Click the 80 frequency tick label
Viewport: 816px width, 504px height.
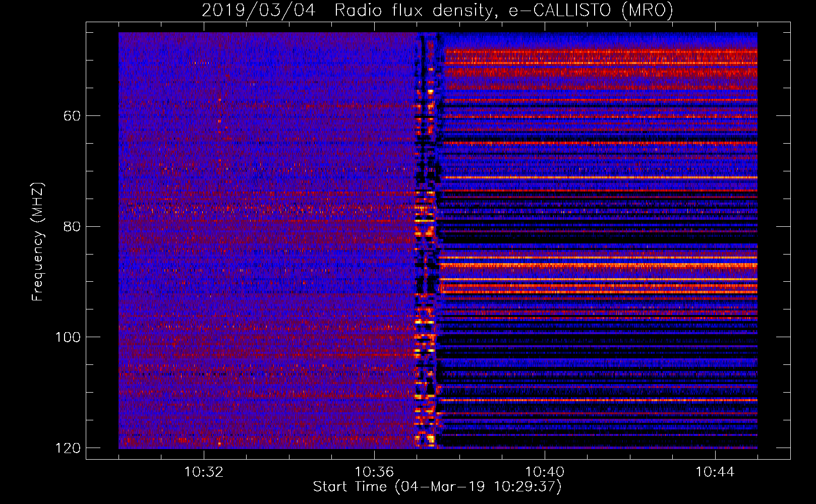(72, 226)
